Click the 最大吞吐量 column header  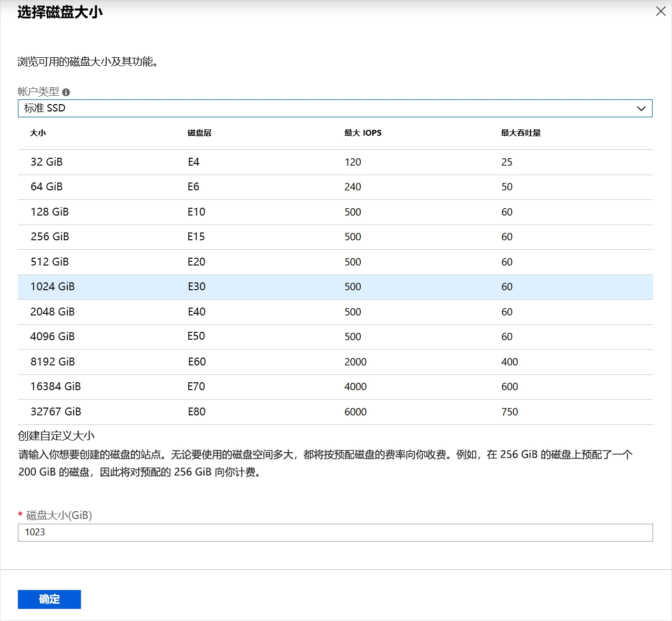pyautogui.click(x=521, y=133)
